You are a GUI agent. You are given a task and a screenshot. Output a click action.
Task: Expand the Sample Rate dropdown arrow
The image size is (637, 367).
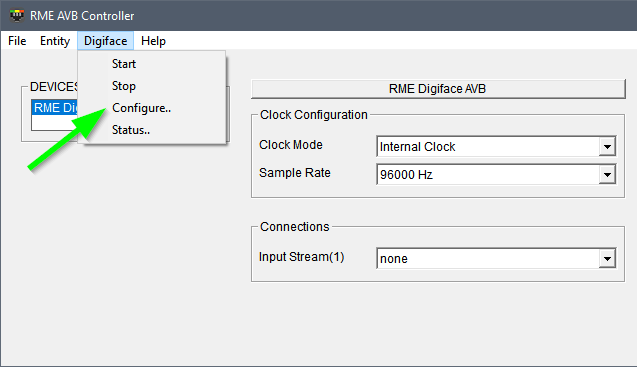607,175
